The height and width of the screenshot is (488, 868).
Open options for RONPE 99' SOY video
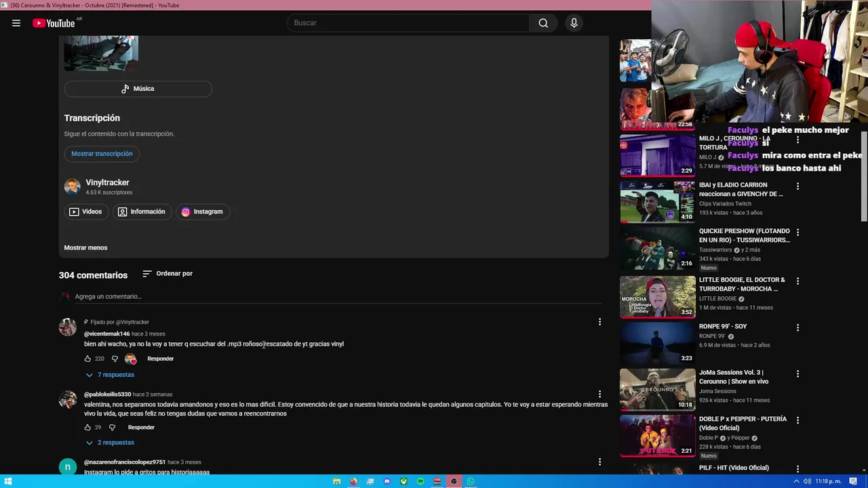797,327
